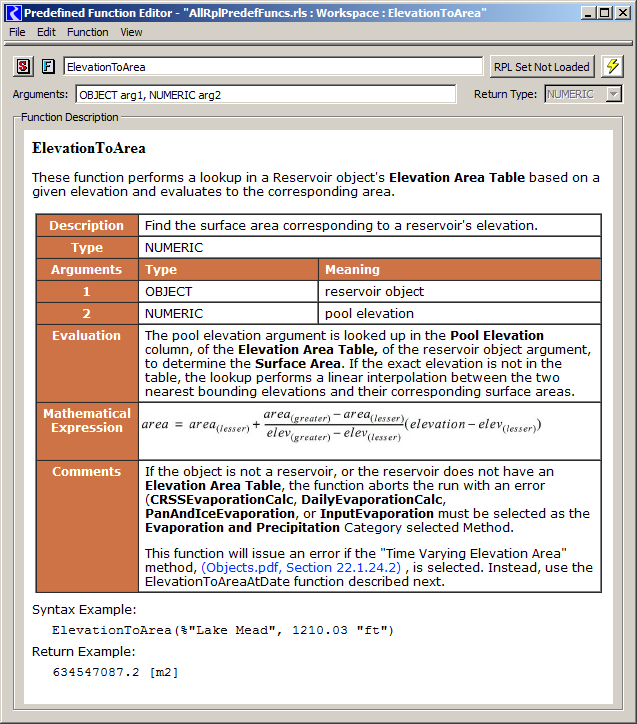Click the OBJECT type cell for argument 1
The height and width of the screenshot is (724, 637).
[228, 292]
